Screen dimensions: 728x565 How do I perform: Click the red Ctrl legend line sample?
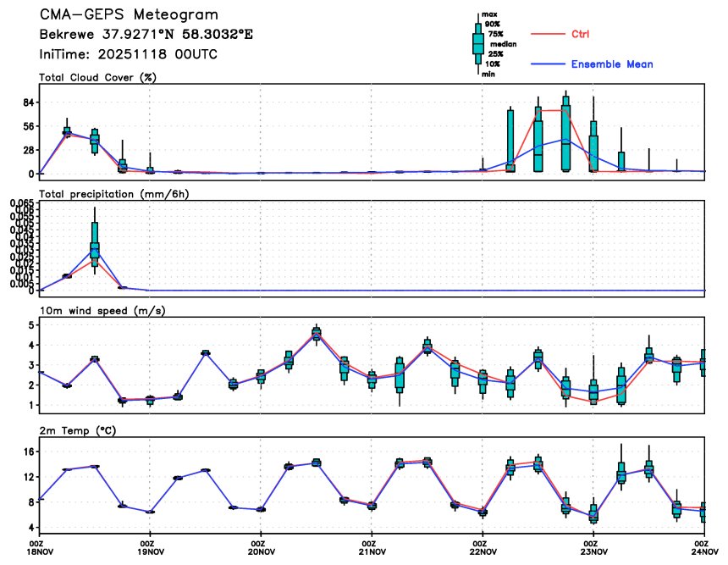coord(548,34)
